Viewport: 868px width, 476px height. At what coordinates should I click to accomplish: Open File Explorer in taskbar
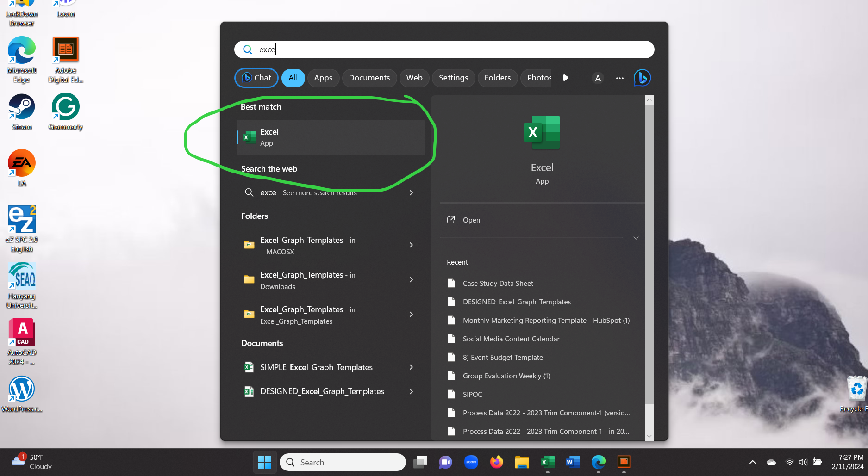click(522, 462)
